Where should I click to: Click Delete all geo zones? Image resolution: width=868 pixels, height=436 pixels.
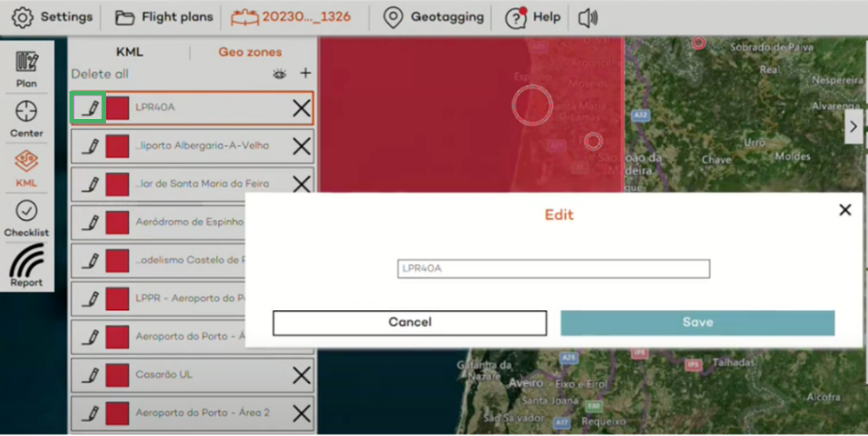click(100, 75)
